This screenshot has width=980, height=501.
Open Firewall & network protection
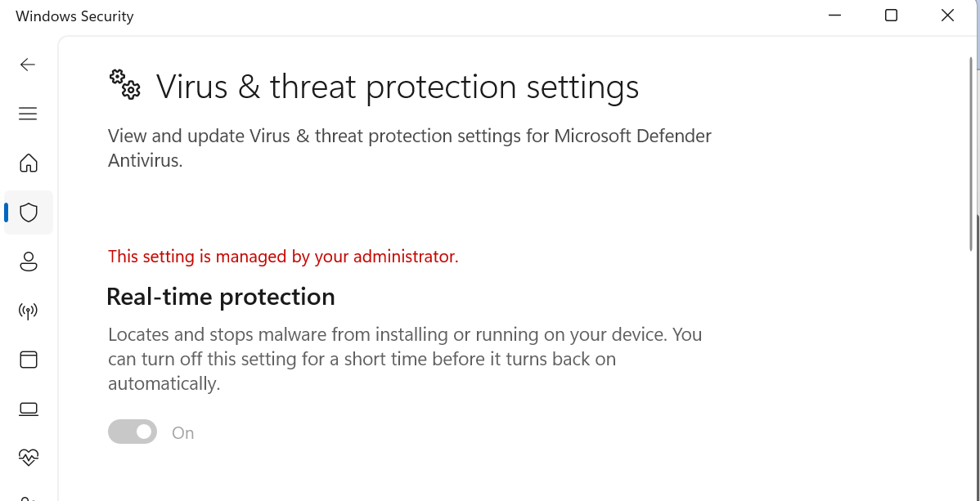(28, 311)
